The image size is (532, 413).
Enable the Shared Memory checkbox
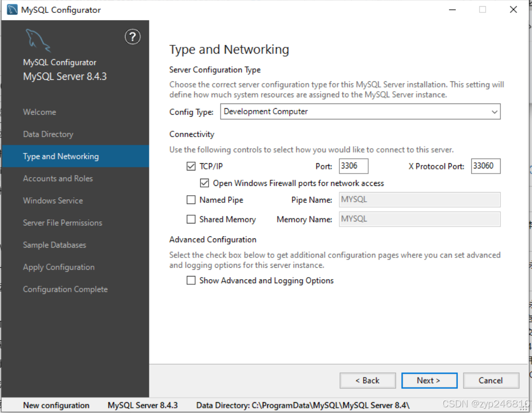[x=191, y=219]
